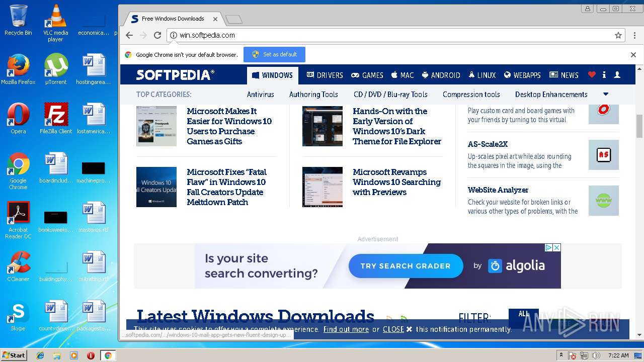644x362 pixels.
Task: Open Softpedia info icon
Action: [604, 75]
